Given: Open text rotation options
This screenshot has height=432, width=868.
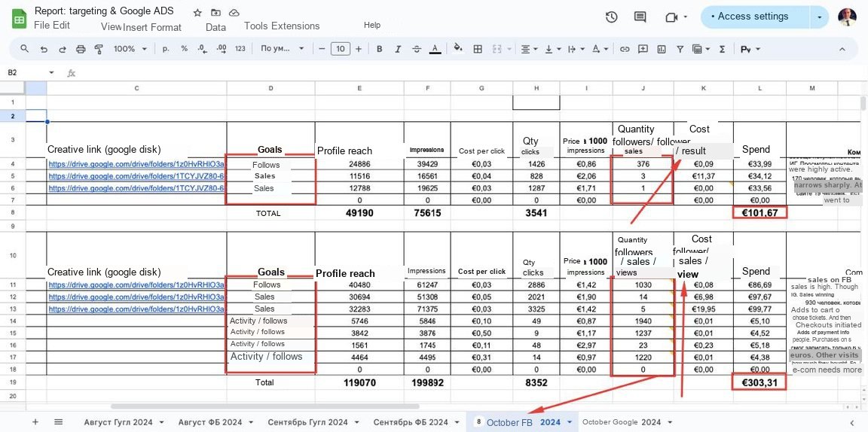Looking at the screenshot, I should coord(600,49).
